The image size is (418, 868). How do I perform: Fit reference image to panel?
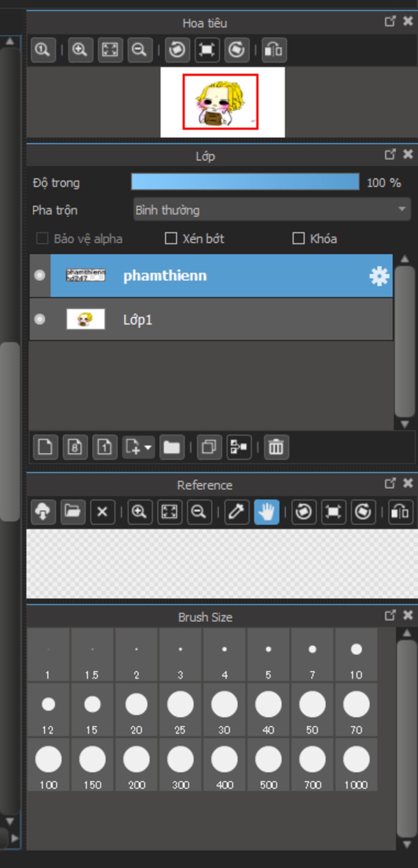pos(170,512)
